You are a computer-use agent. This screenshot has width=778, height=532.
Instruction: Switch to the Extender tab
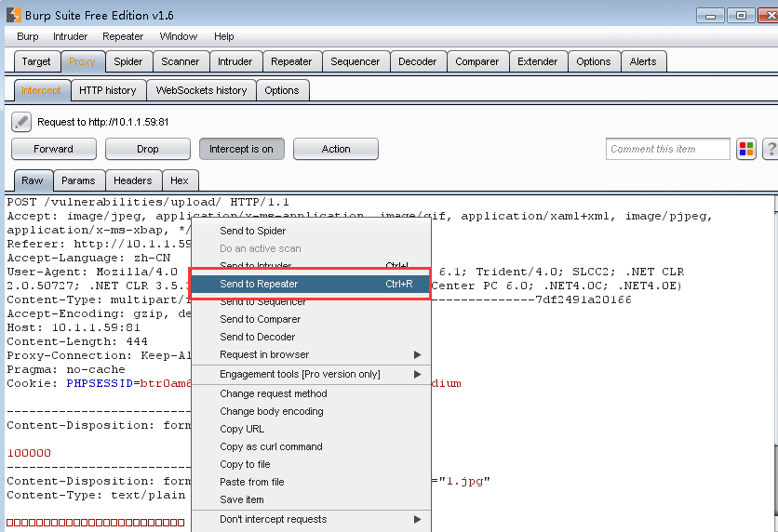point(538,61)
